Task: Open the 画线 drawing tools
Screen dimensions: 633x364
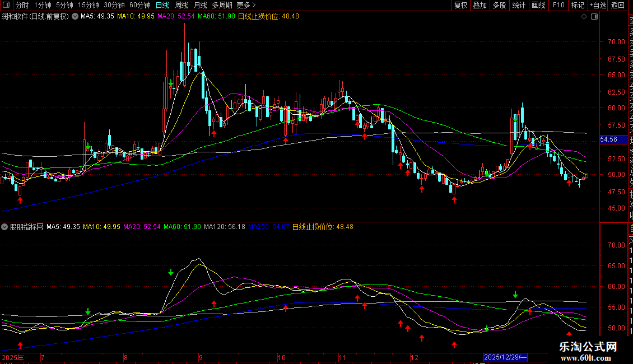Action: coord(538,5)
